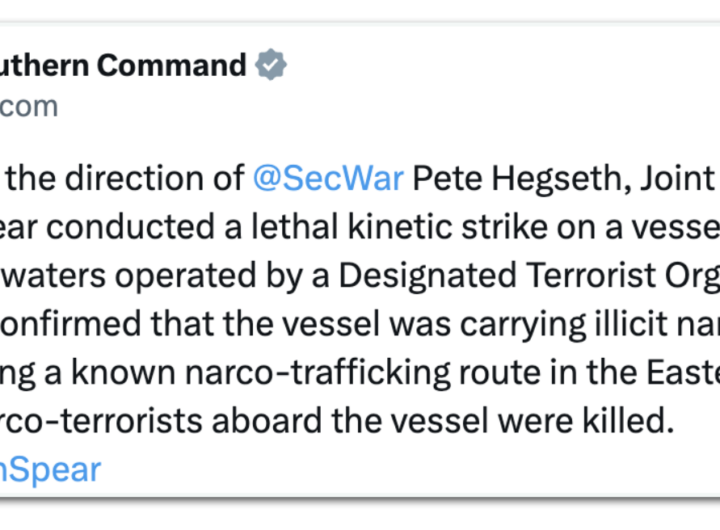This screenshot has height=530, width=720.
Task: Open the Southern Command profile name
Action: click(122, 66)
